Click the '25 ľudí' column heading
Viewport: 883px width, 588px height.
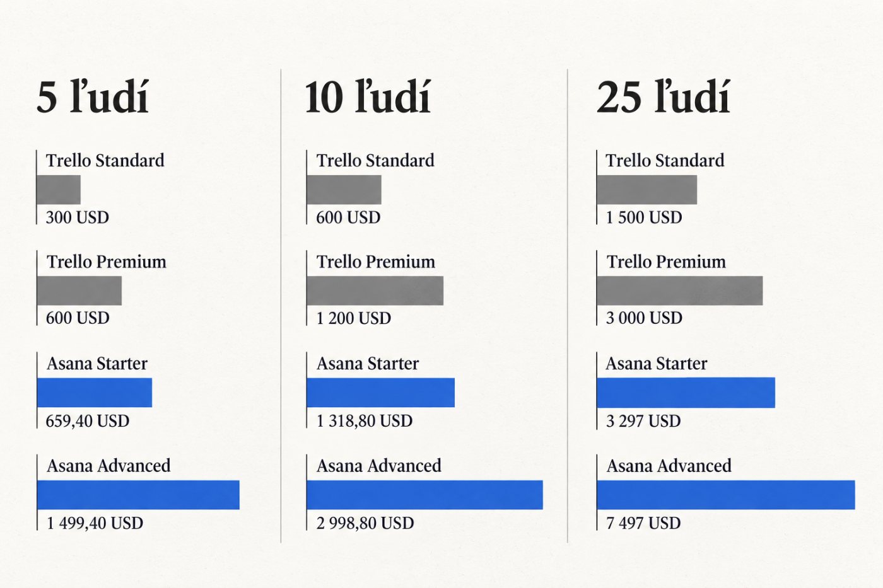[663, 97]
